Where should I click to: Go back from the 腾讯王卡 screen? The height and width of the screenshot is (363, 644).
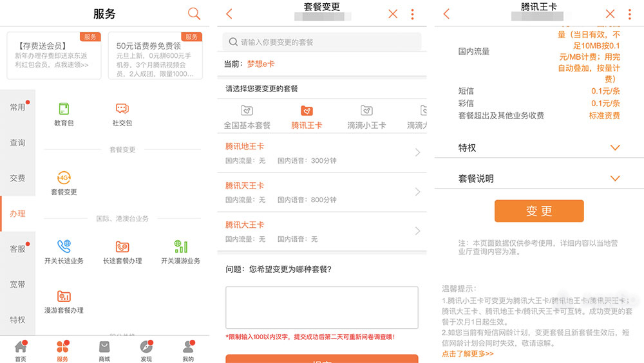coord(446,14)
